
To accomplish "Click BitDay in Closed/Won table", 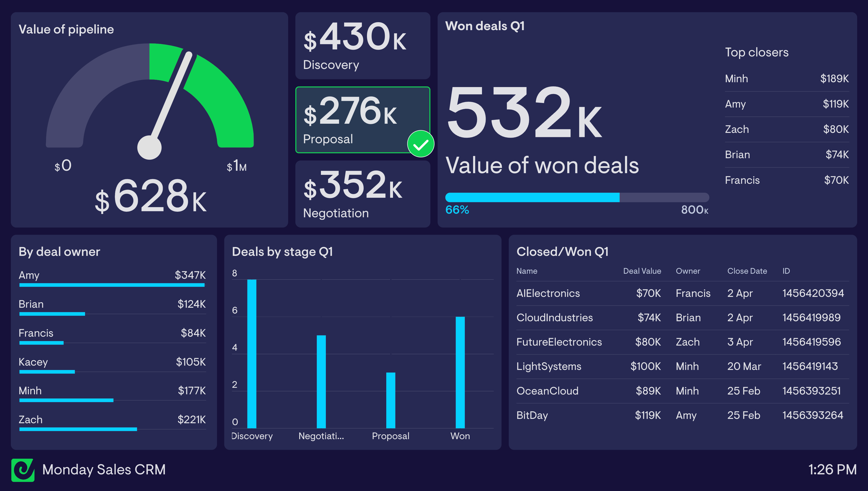I will tap(532, 415).
